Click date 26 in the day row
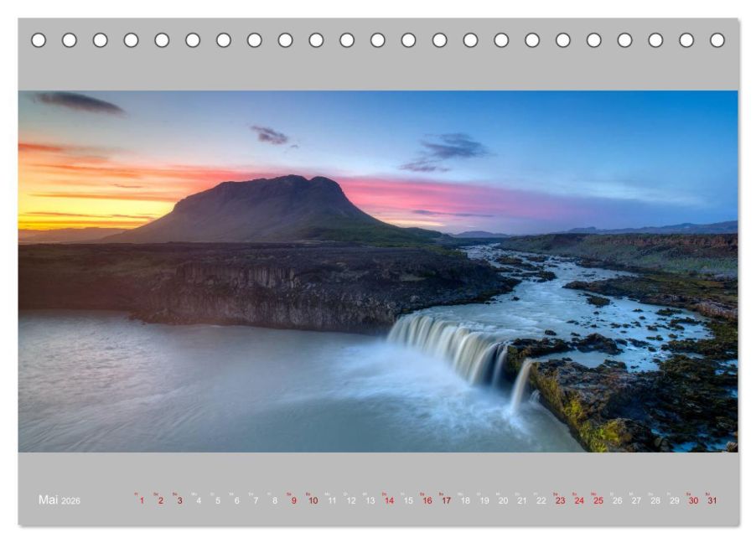The height and width of the screenshot is (543, 756). (x=618, y=500)
